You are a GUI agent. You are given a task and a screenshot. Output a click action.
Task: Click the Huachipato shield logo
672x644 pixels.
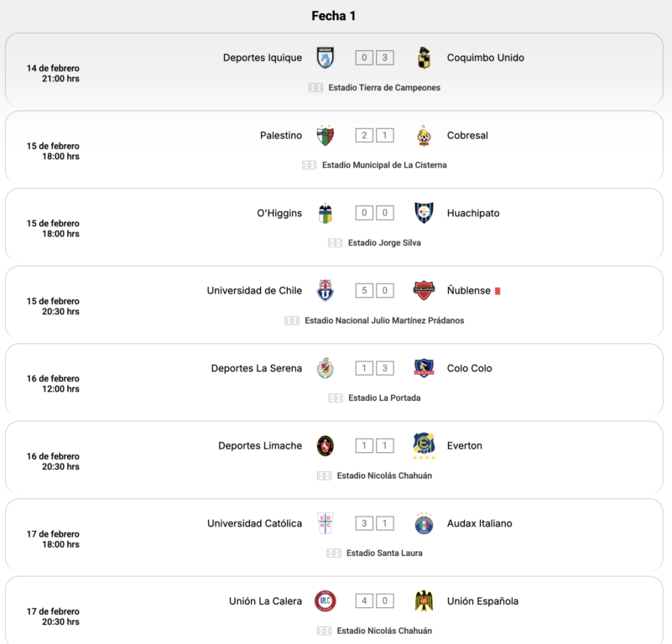click(424, 213)
